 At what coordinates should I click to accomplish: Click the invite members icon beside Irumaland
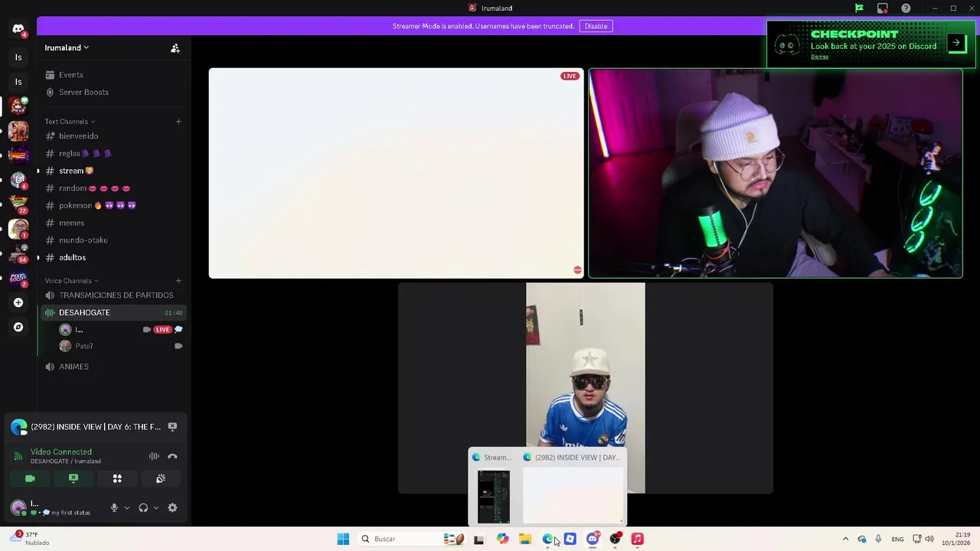[x=175, y=47]
